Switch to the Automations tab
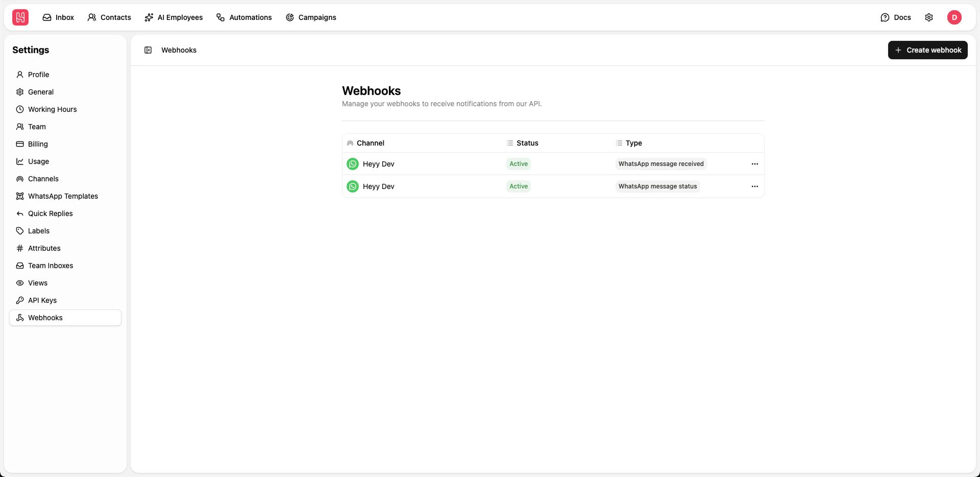980x477 pixels. pos(244,17)
